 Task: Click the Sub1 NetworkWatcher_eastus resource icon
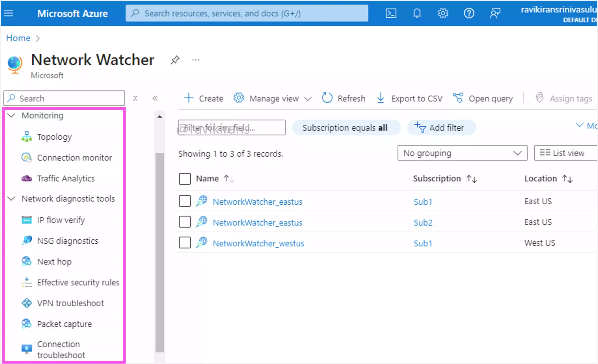(x=202, y=201)
